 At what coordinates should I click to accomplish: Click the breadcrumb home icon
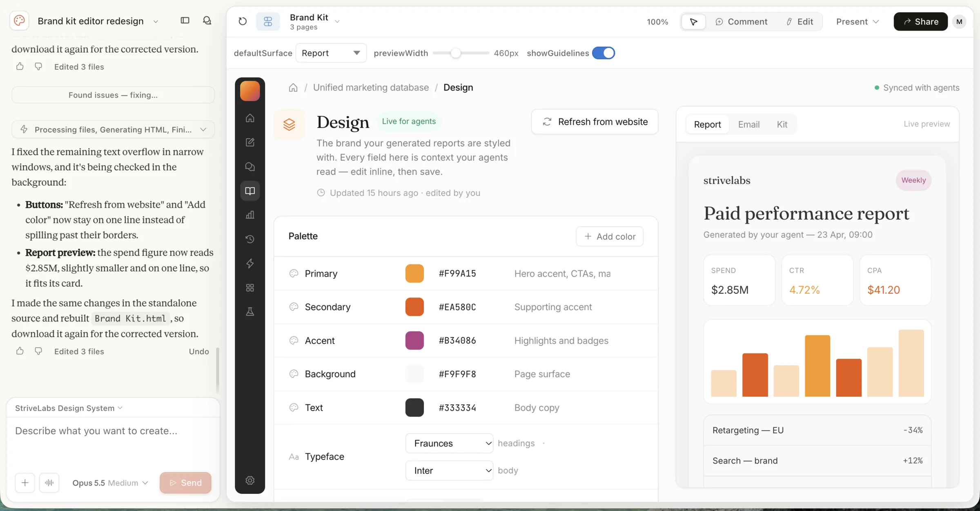click(x=293, y=87)
